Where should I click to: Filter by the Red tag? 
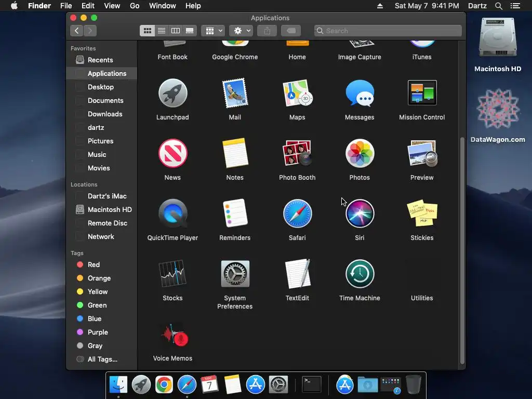102,264
